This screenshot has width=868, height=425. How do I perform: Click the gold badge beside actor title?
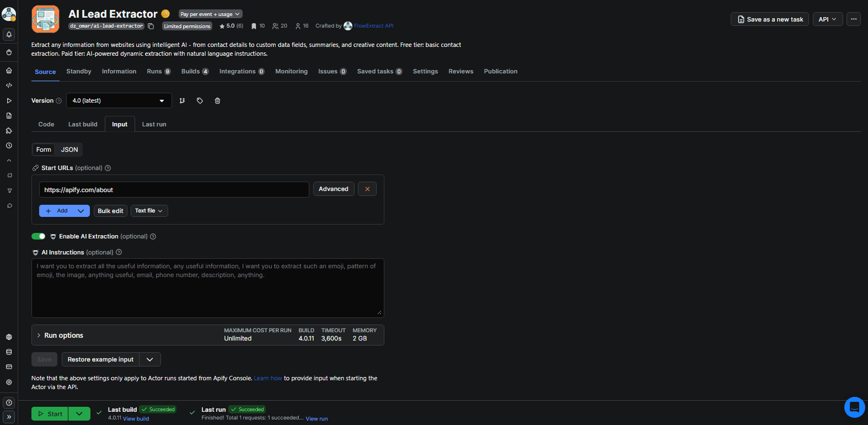[165, 14]
